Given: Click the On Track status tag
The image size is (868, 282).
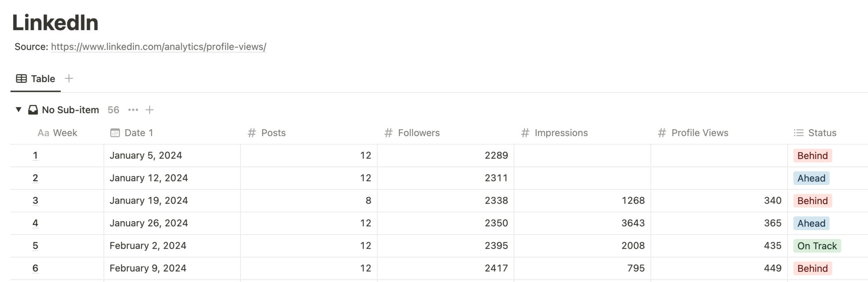Looking at the screenshot, I should click(817, 246).
